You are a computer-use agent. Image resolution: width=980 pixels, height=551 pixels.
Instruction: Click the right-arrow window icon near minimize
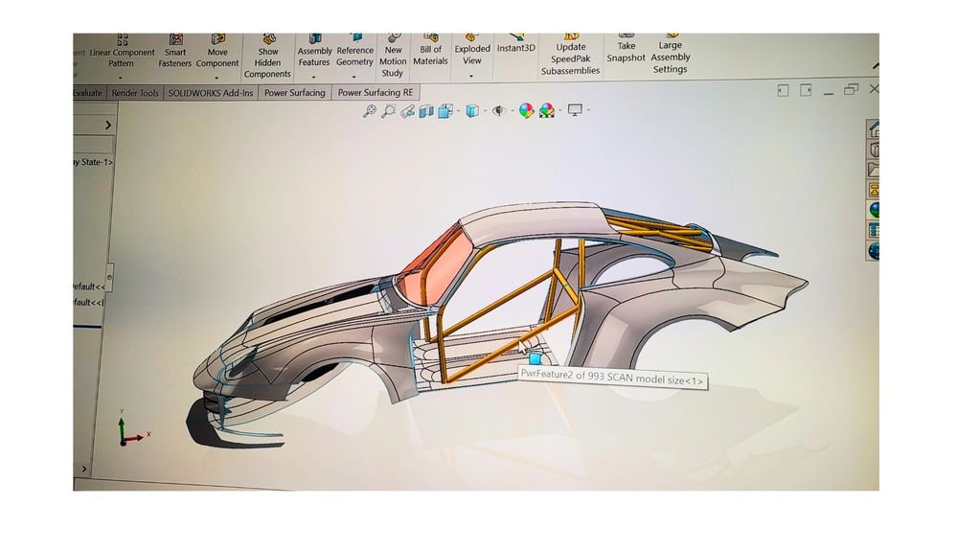[x=806, y=90]
